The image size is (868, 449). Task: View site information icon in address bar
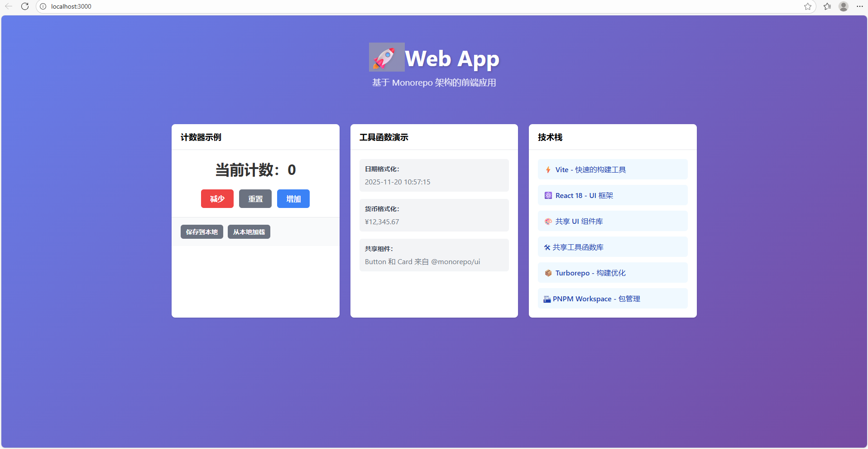43,6
